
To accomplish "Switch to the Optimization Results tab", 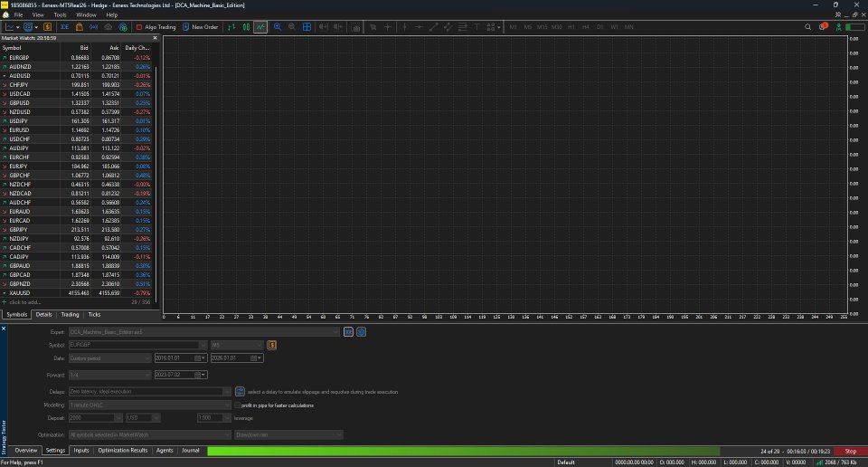I will point(123,451).
